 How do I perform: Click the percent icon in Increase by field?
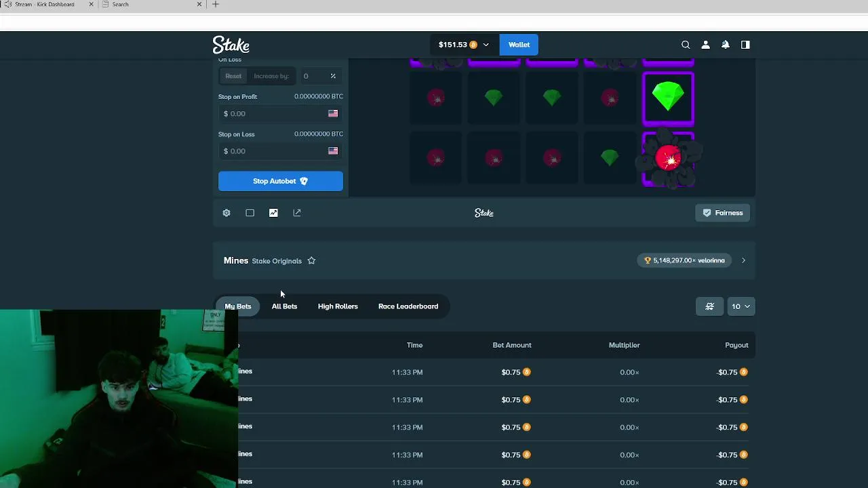pyautogui.click(x=333, y=76)
